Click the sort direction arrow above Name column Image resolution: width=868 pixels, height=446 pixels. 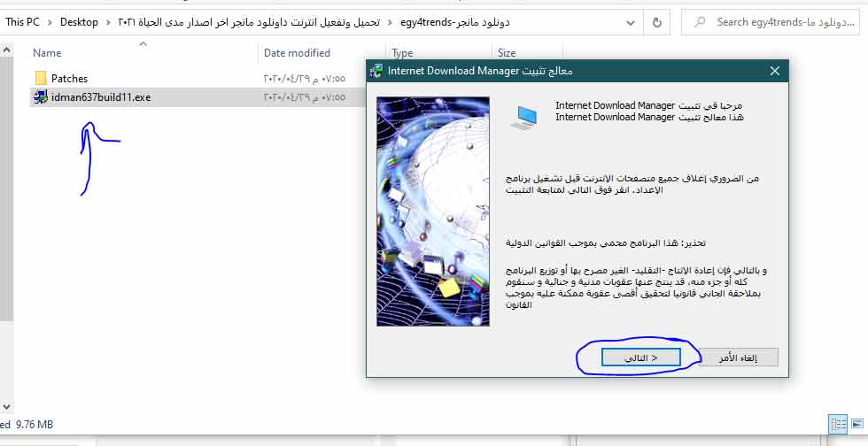(x=143, y=43)
